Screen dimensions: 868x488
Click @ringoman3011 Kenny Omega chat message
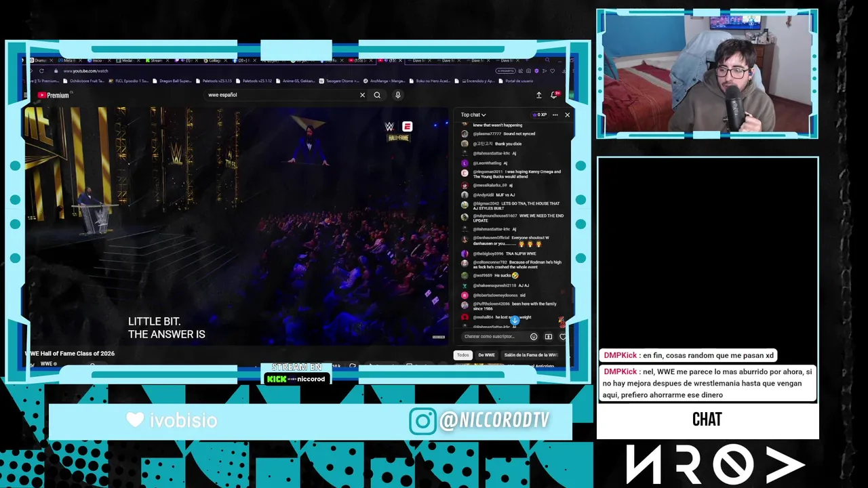tap(512, 174)
